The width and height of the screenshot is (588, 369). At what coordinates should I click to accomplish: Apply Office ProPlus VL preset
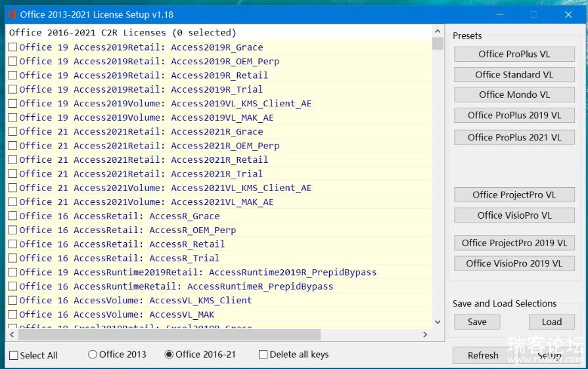514,54
